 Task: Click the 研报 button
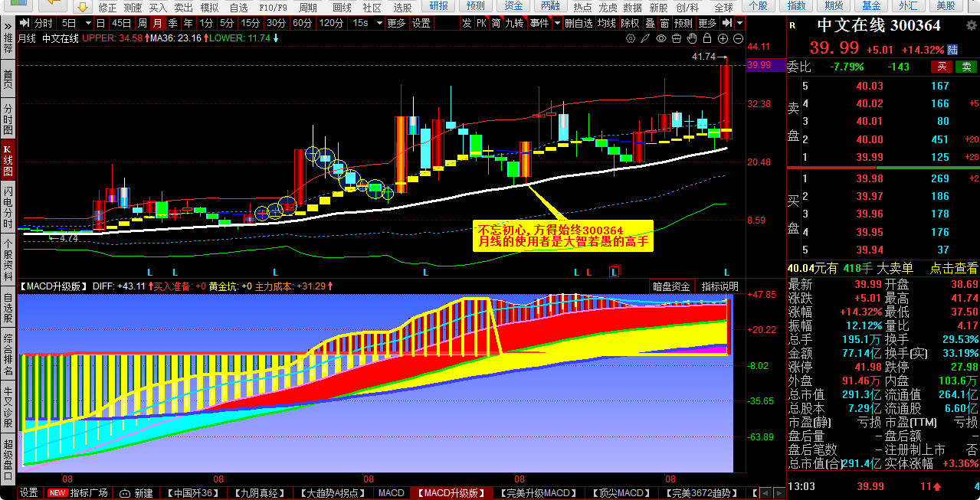pos(440,6)
